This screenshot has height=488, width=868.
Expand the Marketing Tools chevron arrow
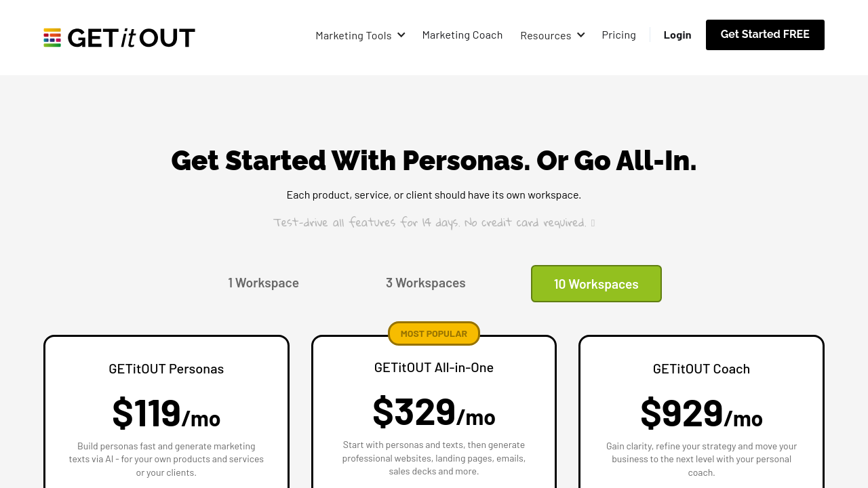point(401,35)
